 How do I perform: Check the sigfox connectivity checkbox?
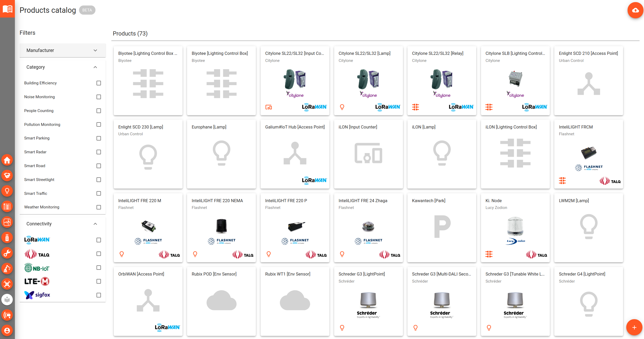[99, 295]
